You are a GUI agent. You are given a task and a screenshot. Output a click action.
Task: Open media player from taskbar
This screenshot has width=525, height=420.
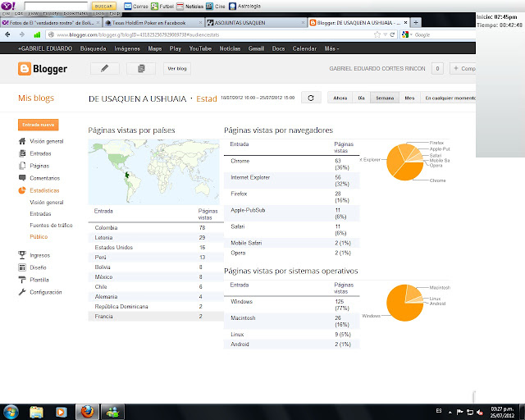coord(61,412)
